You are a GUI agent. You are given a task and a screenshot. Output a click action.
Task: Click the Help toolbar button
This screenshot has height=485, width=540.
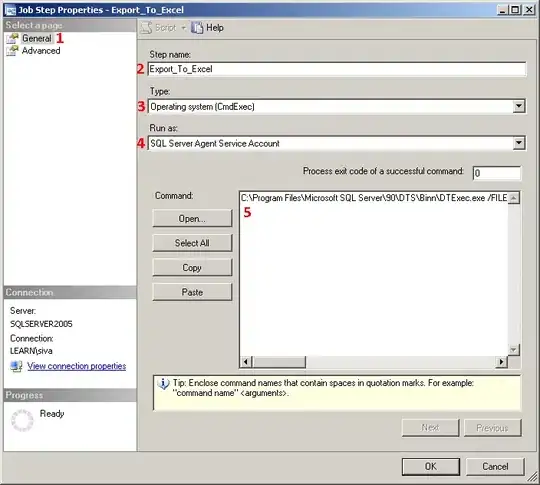coord(207,28)
